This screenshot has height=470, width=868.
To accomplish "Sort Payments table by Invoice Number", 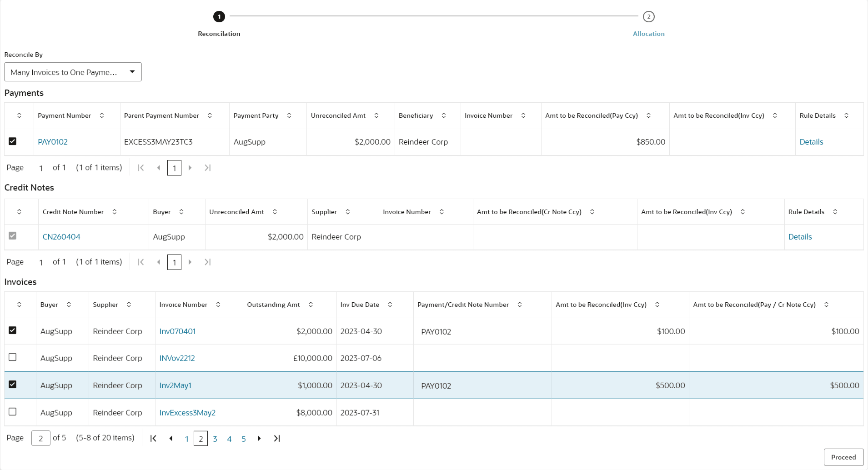I will 523,115.
